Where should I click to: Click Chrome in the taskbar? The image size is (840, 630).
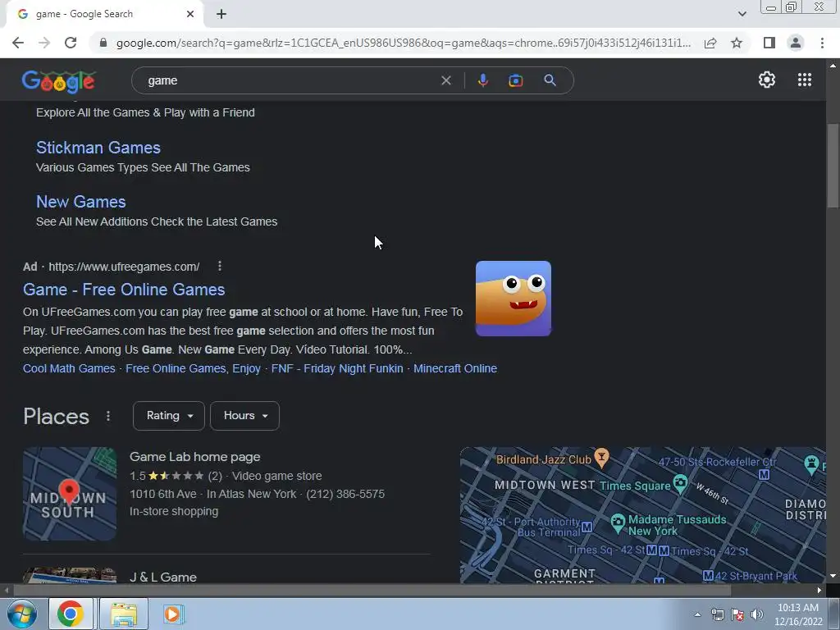(71, 614)
